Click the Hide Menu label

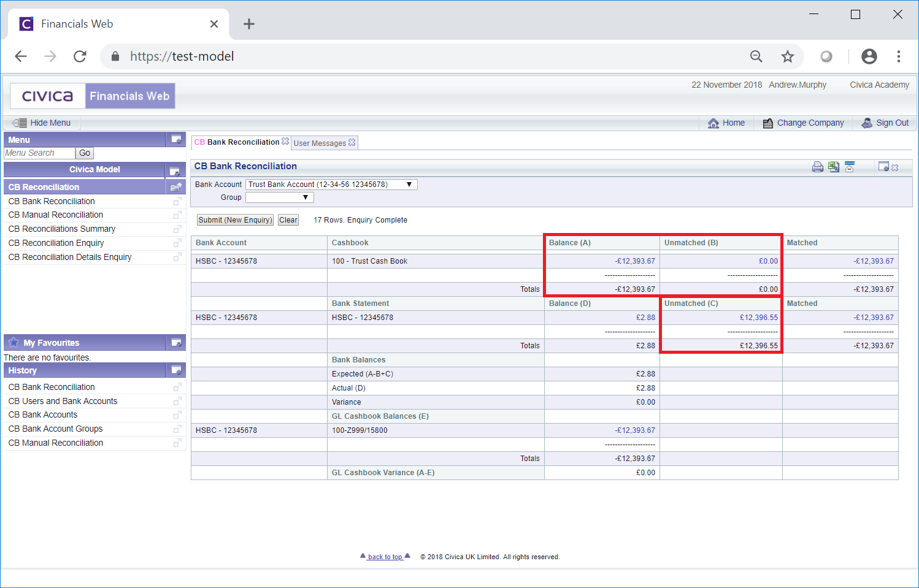point(50,123)
